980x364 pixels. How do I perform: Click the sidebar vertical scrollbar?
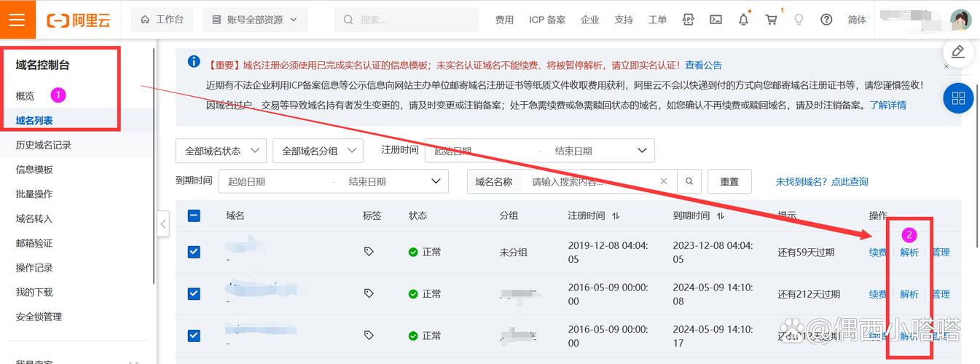155,167
